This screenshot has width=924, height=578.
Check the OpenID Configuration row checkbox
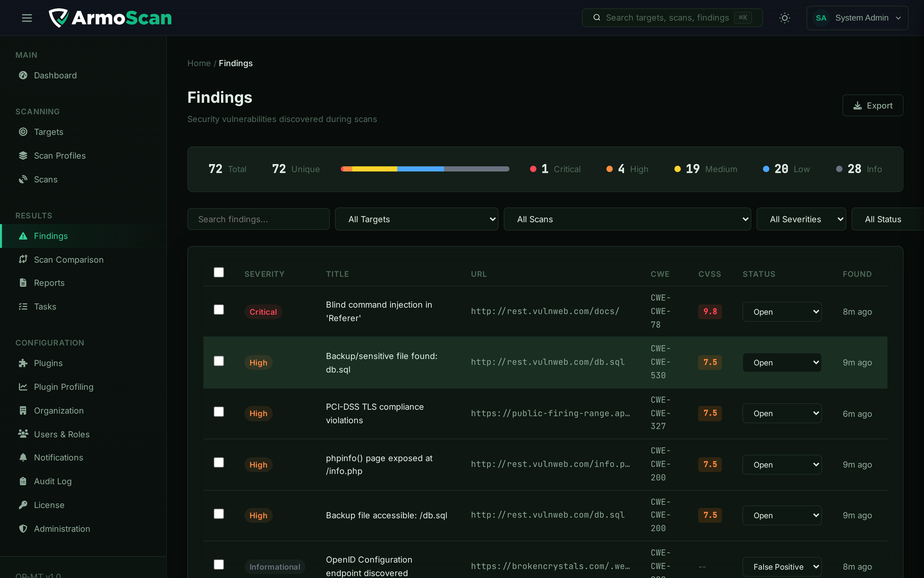[x=219, y=565]
